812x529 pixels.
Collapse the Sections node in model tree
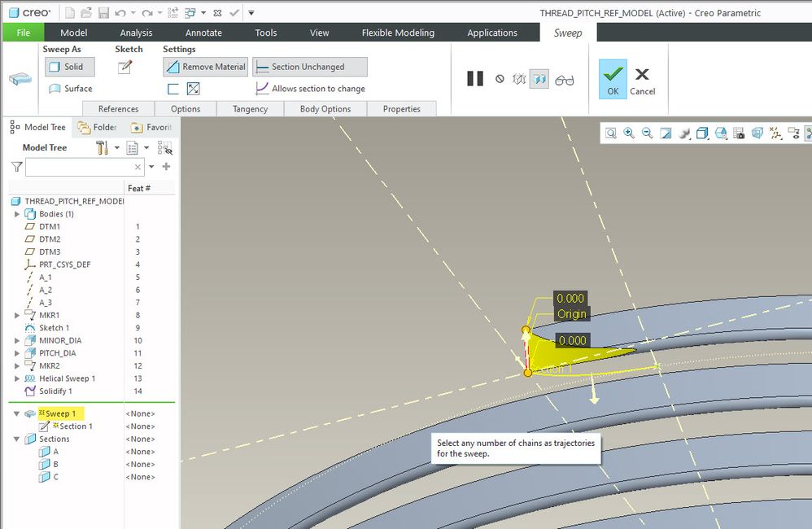point(17,439)
